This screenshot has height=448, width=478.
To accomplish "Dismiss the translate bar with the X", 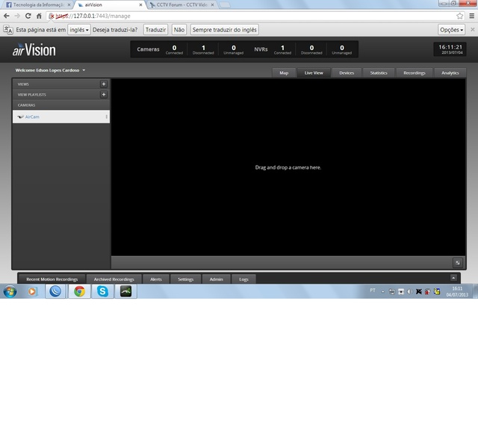I will (473, 30).
